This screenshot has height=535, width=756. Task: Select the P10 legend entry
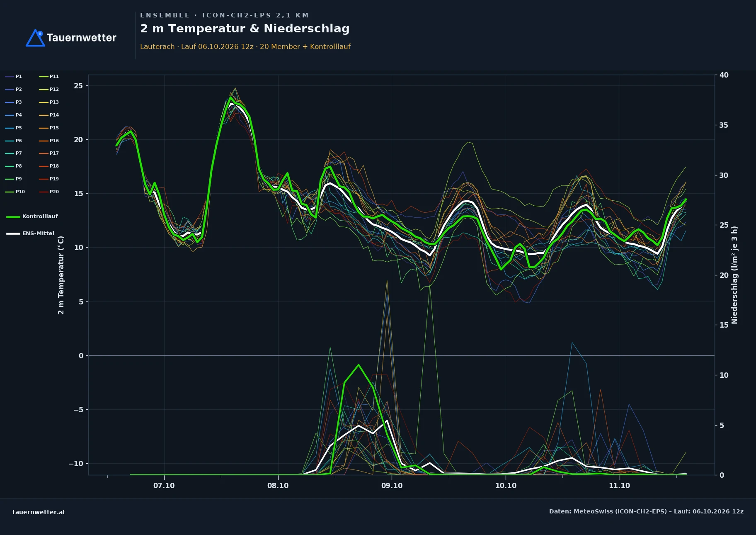tap(15, 192)
